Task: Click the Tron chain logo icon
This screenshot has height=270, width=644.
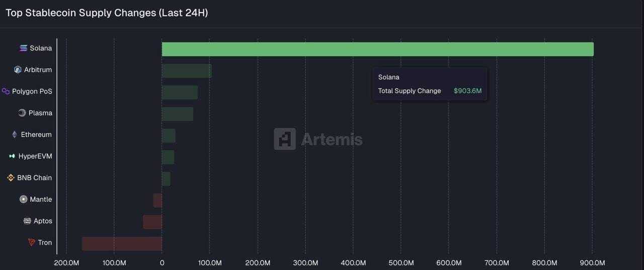Action: 32,243
